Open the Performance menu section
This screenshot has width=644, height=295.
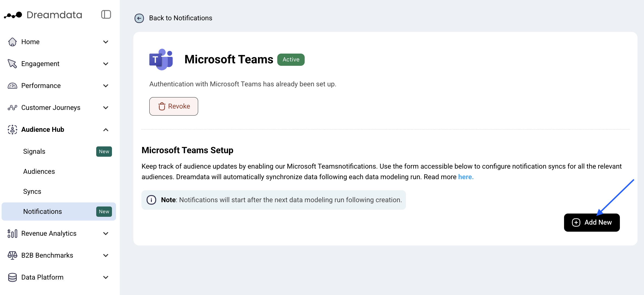pos(59,86)
